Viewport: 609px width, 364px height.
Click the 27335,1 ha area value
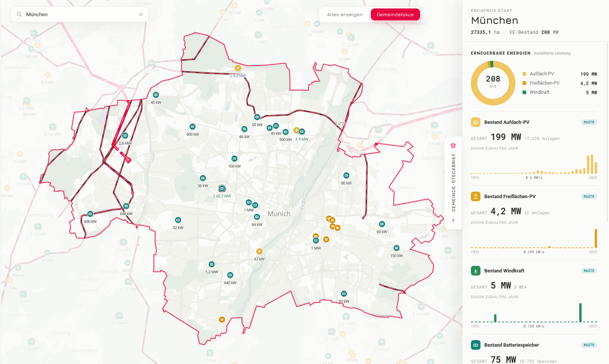485,32
